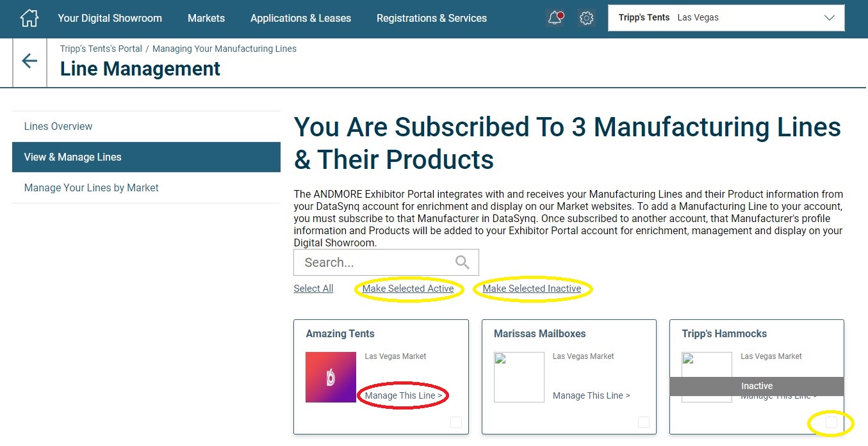Click Tripp's Tents's Portal breadcrumb
Screen dimensions: 868x446
tap(101, 49)
